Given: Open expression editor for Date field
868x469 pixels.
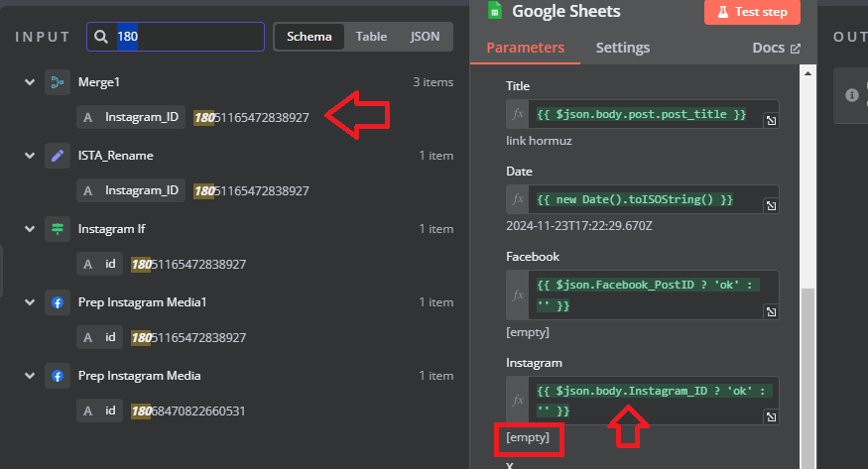Looking at the screenshot, I should 771,205.
